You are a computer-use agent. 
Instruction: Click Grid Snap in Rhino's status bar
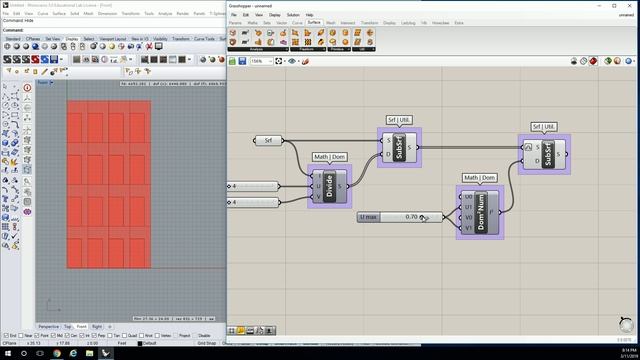[207, 343]
